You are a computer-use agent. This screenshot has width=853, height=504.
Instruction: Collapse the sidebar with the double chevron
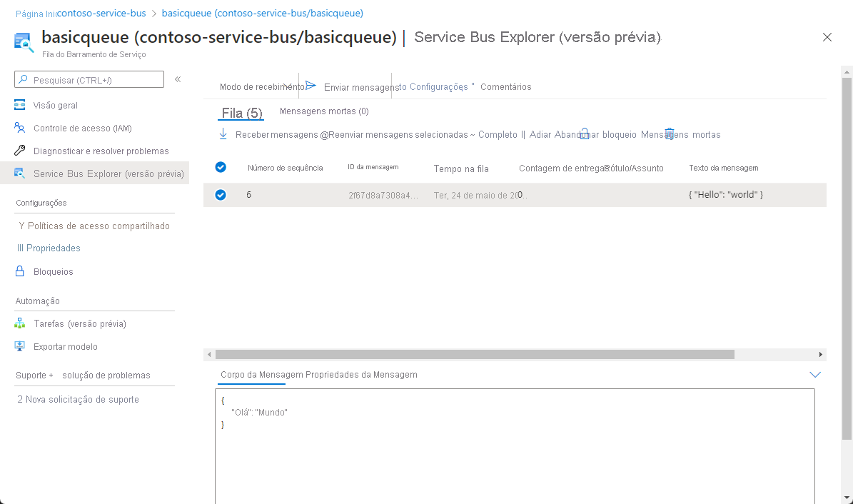177,79
